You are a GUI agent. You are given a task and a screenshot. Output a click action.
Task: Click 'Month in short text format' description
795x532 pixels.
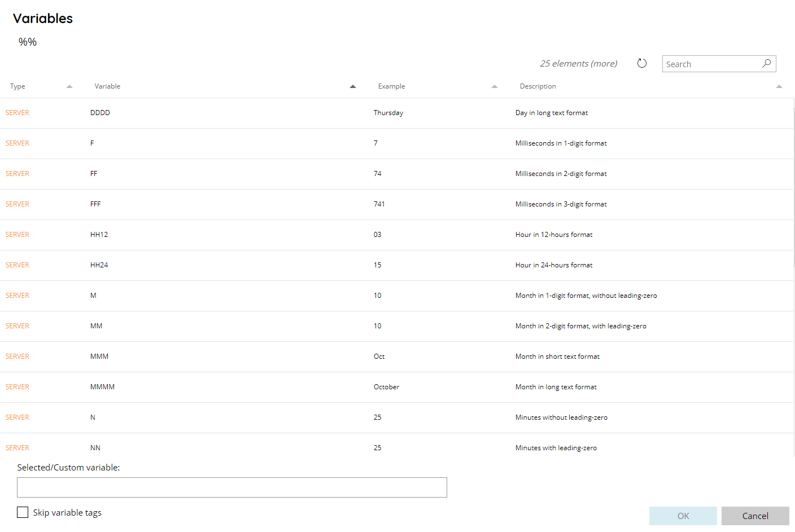[x=557, y=357]
